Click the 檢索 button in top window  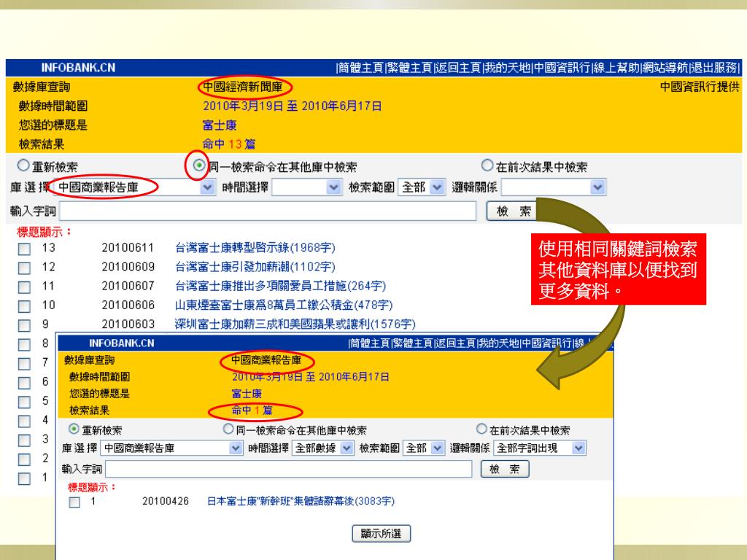coord(514,211)
